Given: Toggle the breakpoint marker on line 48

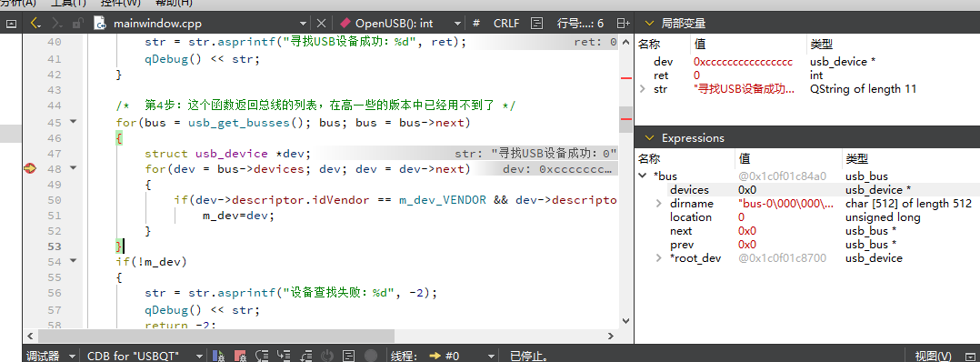Looking at the screenshot, I should 29,169.
